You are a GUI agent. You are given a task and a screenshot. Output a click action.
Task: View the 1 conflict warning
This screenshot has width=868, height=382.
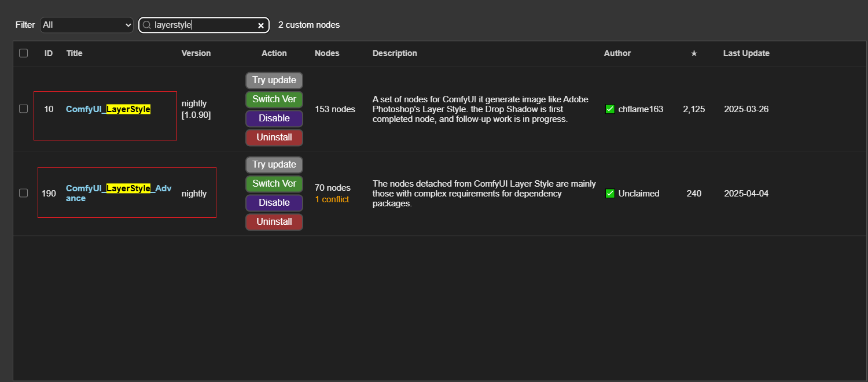(x=332, y=199)
